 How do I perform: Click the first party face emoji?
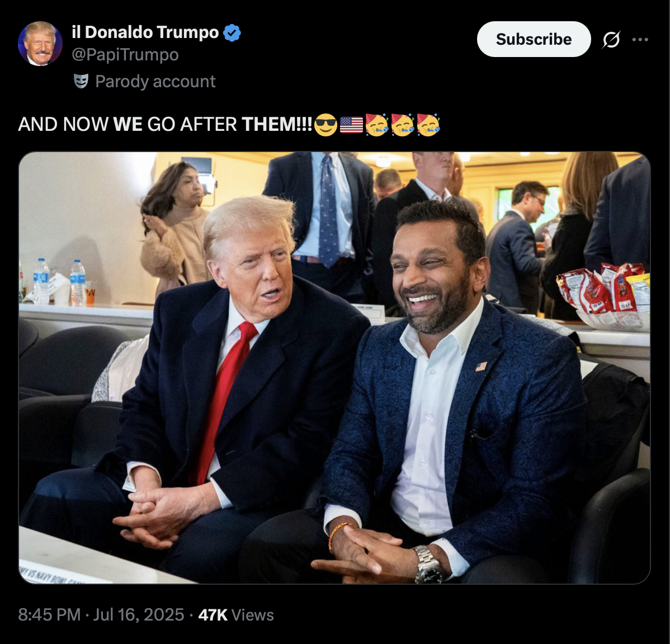(376, 125)
